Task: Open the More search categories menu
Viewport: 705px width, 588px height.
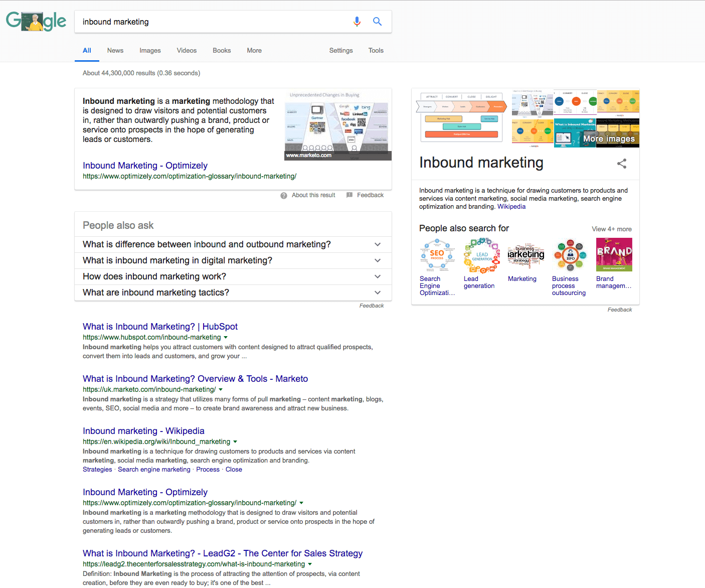Action: coord(254,51)
